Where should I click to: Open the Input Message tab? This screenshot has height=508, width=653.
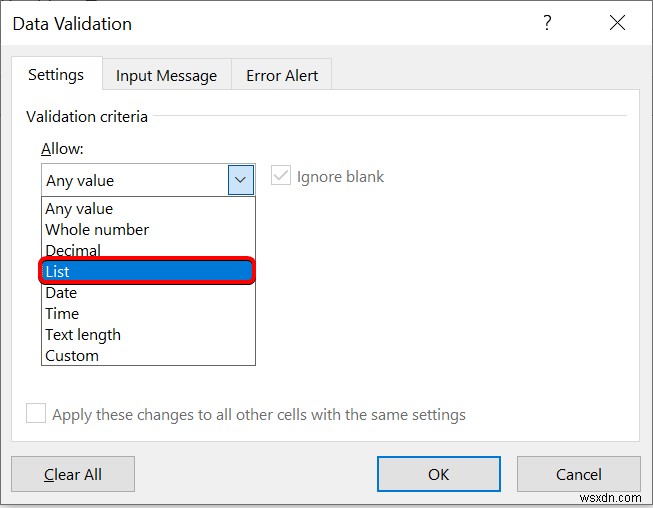click(167, 75)
